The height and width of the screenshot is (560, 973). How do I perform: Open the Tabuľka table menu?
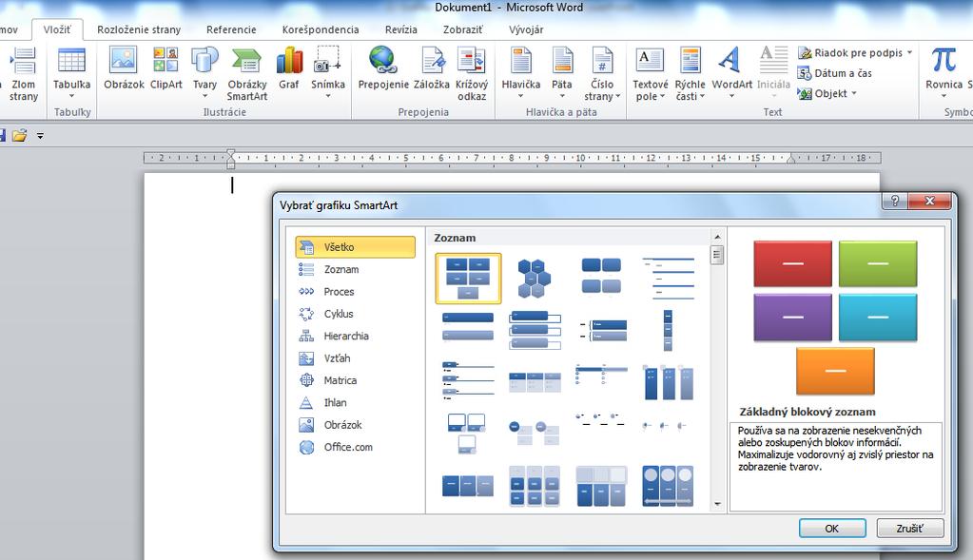(71, 74)
